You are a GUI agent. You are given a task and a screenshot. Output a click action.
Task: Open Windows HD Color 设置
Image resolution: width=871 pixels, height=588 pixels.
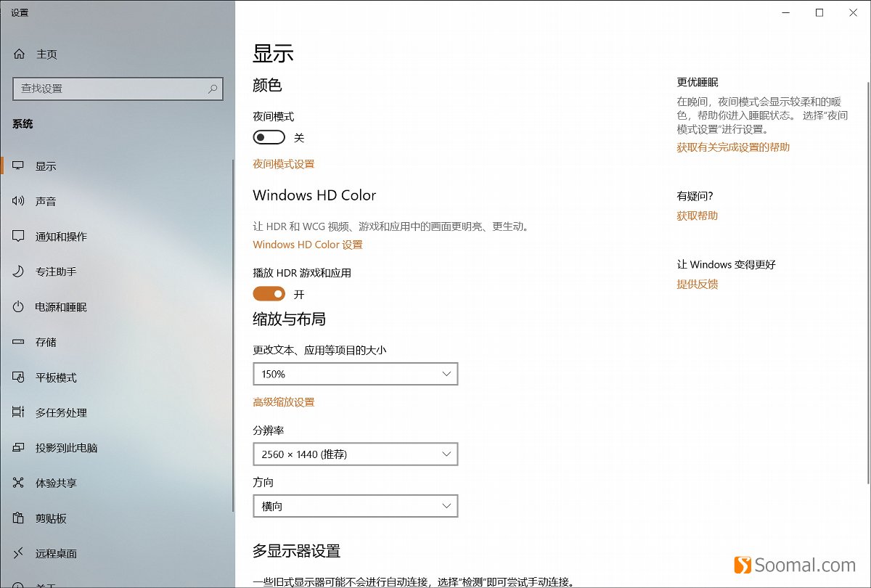308,245
